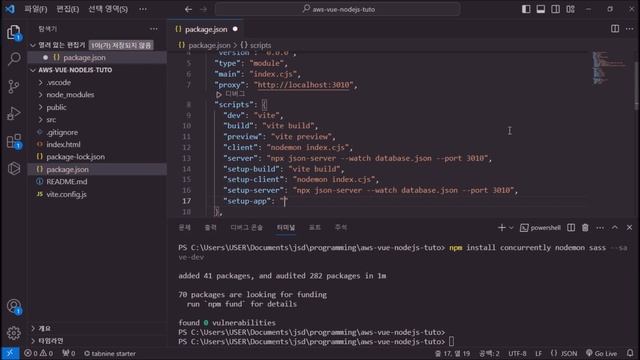Expand the src folder

coord(51,120)
